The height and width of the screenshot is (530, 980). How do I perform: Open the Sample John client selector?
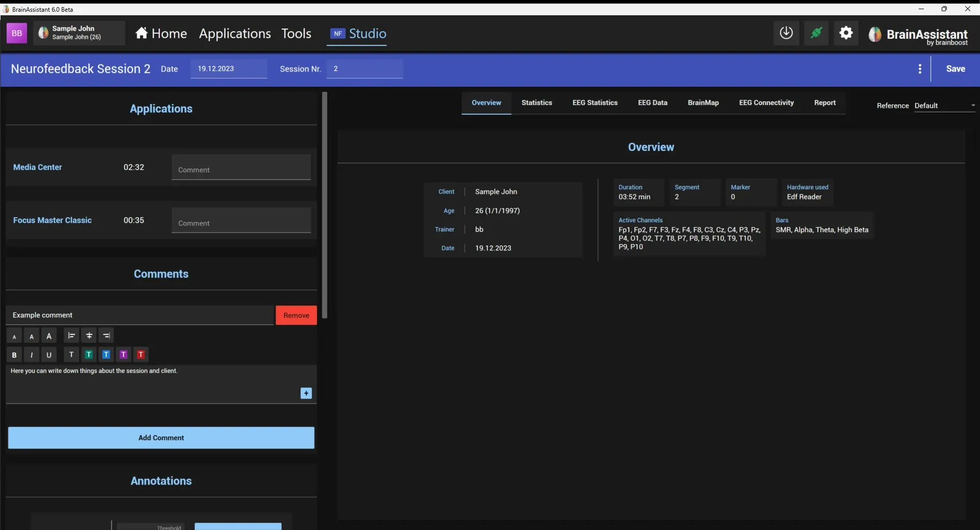tap(79, 33)
